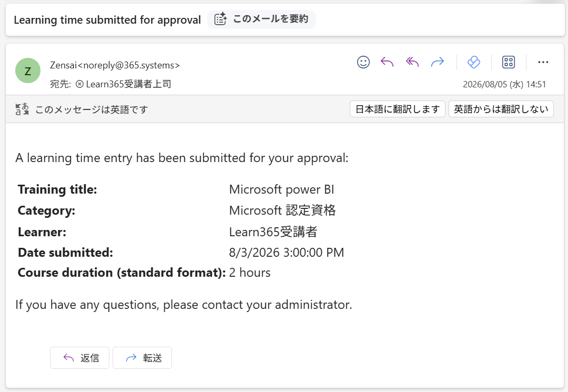Click the green Z sender avatar
This screenshot has height=392, width=568.
click(28, 71)
